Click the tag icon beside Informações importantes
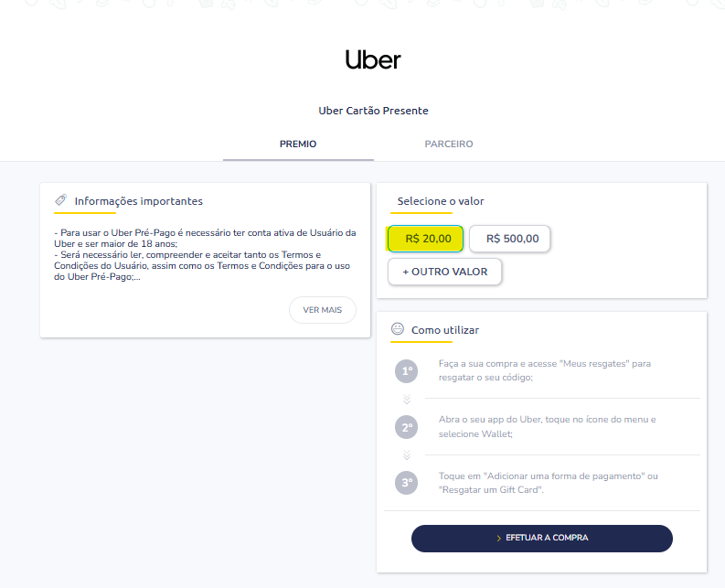The height and width of the screenshot is (588, 725). click(60, 200)
